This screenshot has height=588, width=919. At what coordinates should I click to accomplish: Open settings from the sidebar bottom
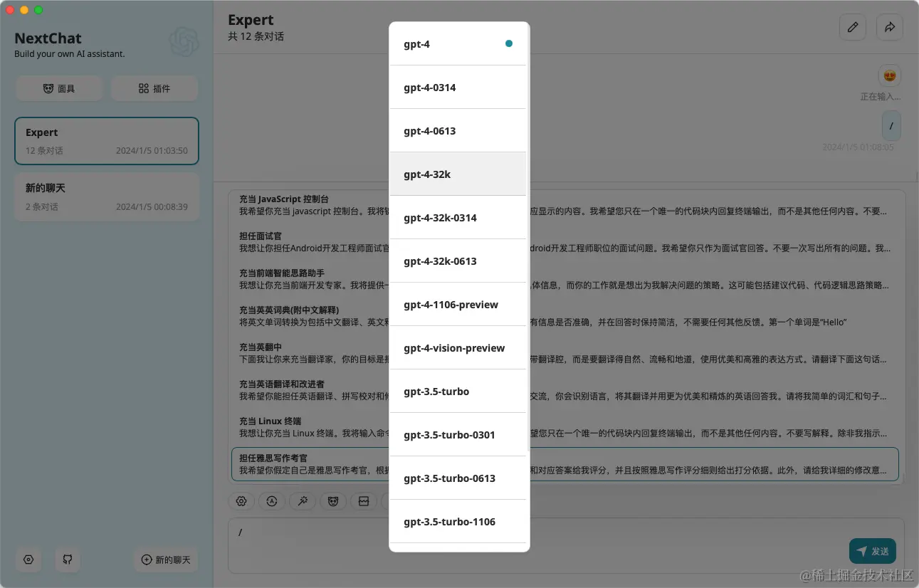[x=28, y=560]
